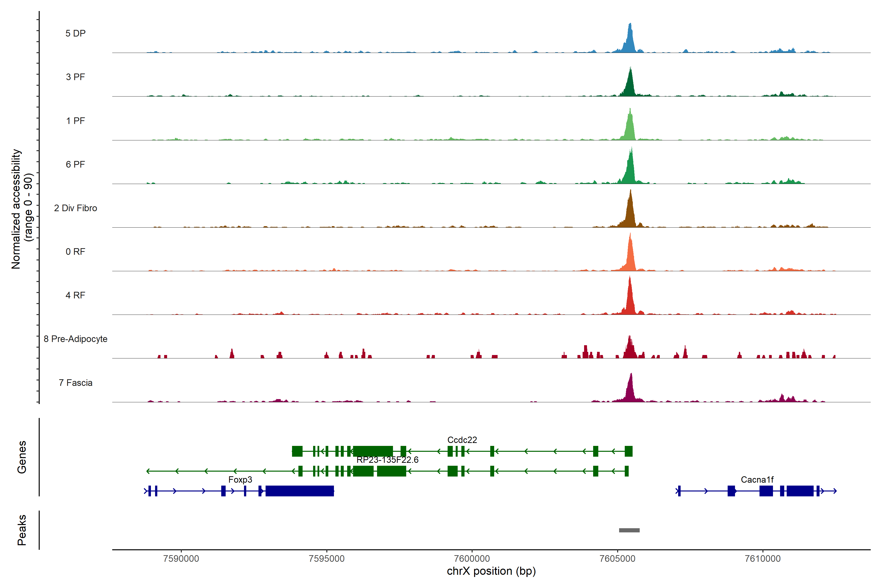Click the 7600000 axis tick label

[472, 558]
